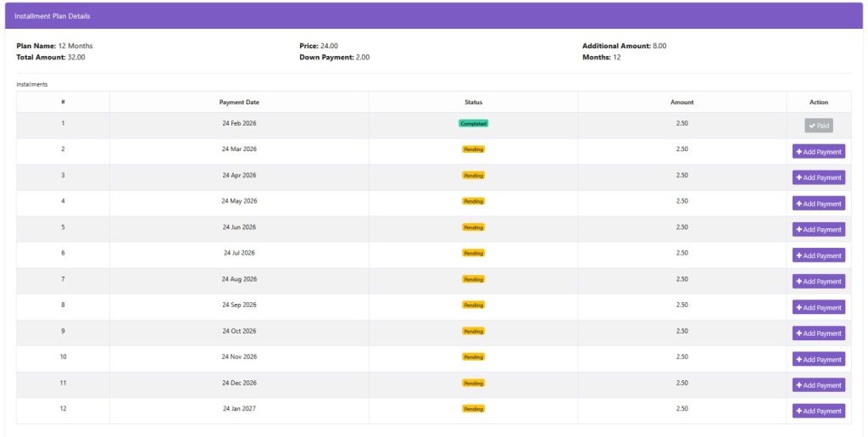
Task: Click the Amount column header
Action: [682, 102]
